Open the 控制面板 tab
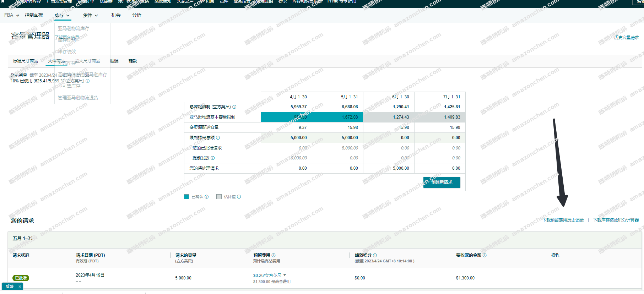Screen dimensions: 644x294 pos(34,15)
